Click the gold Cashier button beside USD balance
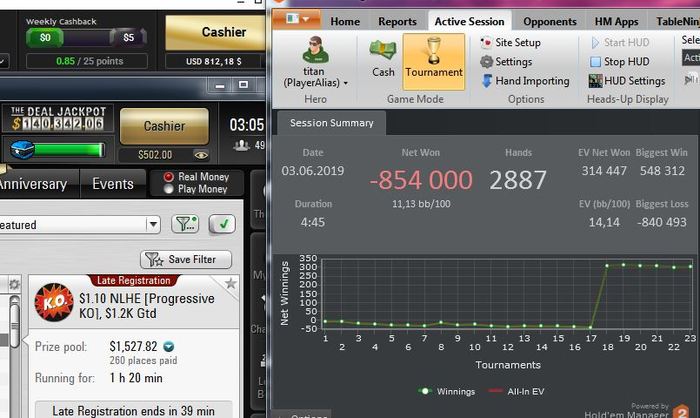This screenshot has height=418, width=700. [x=215, y=32]
